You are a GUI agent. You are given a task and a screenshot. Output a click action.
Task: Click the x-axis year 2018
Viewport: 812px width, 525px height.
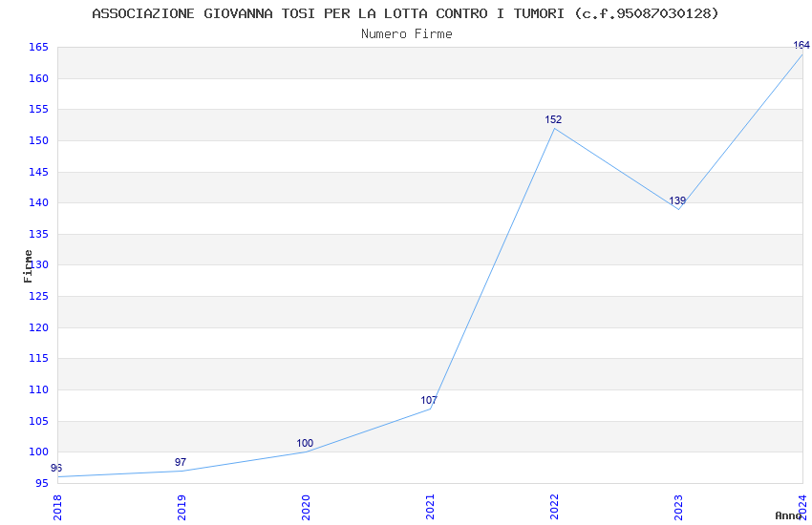coord(57,508)
